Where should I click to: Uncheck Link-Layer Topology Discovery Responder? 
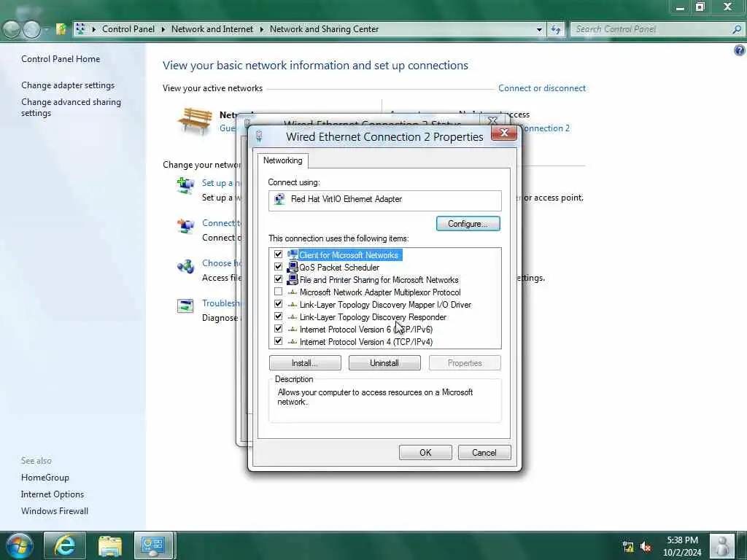coord(278,316)
